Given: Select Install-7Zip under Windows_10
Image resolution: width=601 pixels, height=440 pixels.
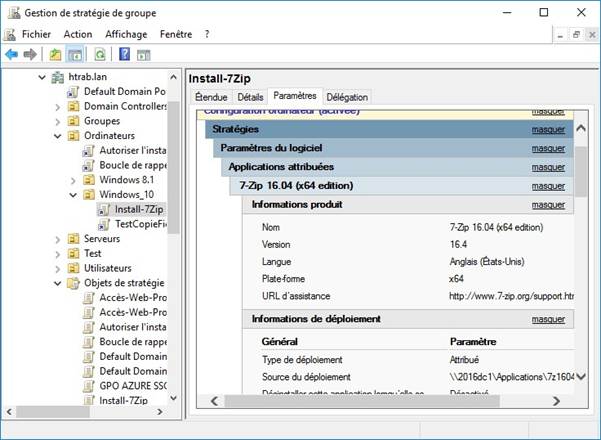Looking at the screenshot, I should click(x=139, y=210).
